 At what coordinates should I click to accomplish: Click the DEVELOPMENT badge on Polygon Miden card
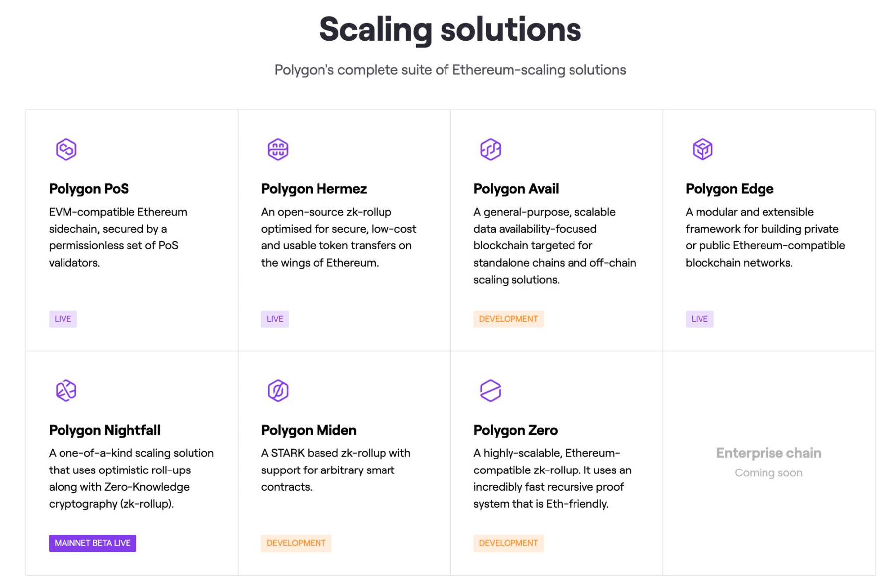[x=296, y=543]
